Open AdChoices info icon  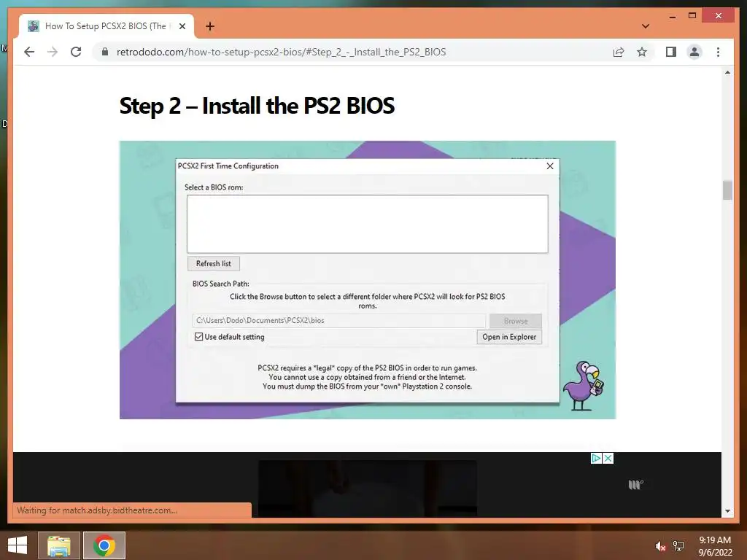596,458
